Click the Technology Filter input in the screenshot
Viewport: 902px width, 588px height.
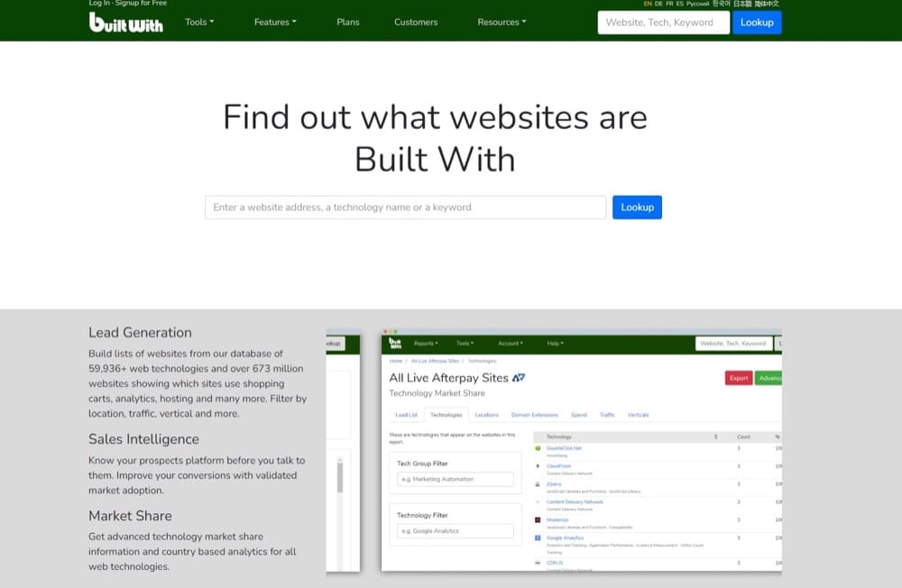[455, 531]
